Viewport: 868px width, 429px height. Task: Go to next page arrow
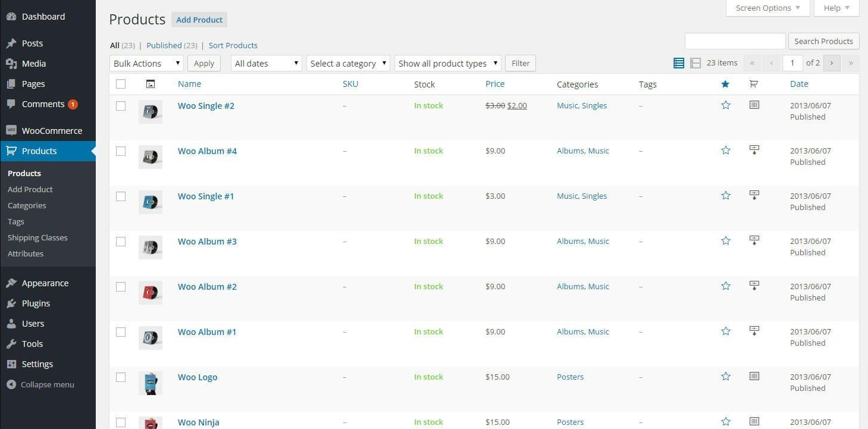[x=832, y=62]
